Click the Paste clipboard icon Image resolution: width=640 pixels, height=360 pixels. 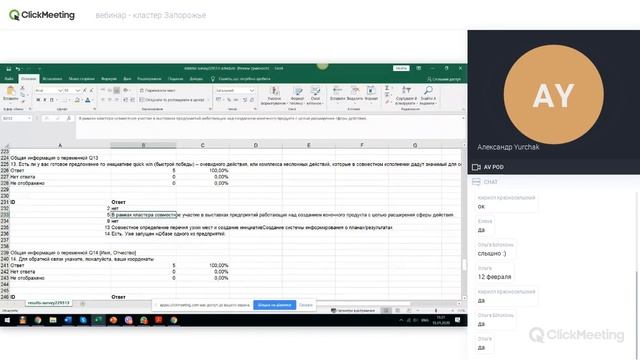(x=11, y=91)
